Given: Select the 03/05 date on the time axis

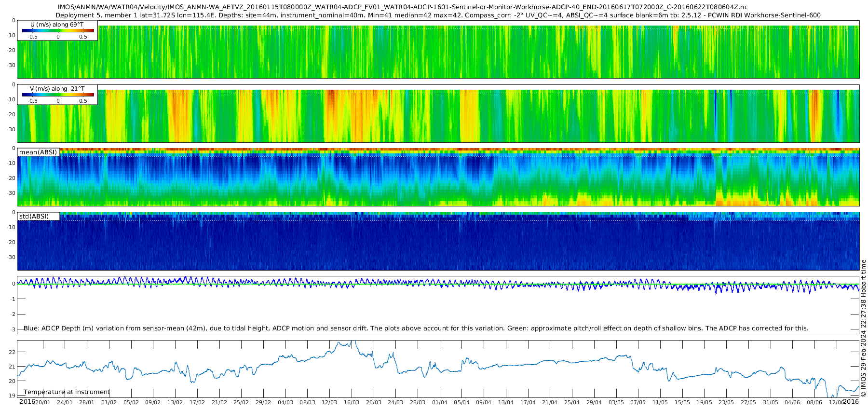Looking at the screenshot, I should pyautogui.click(x=616, y=402).
